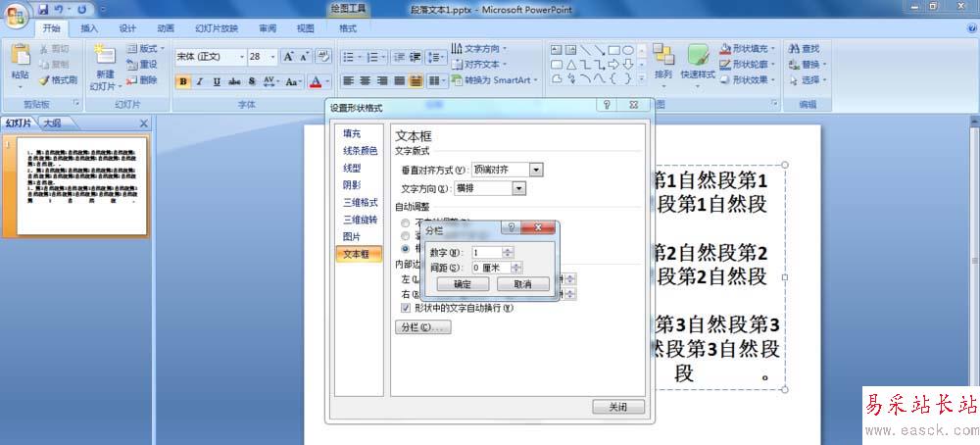Open text direction combo 横排 in dialog
Image resolution: width=980 pixels, height=445 pixels.
pyautogui.click(x=489, y=189)
